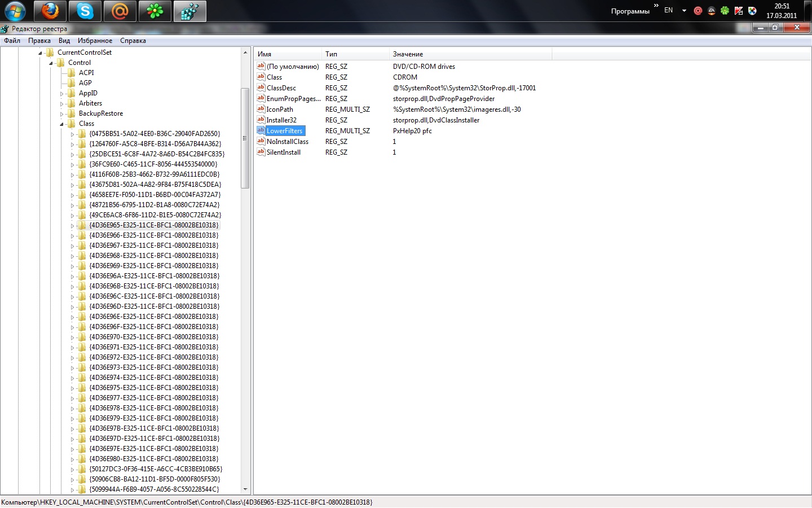
Task: Select the LowerFilters value name
Action: point(285,131)
